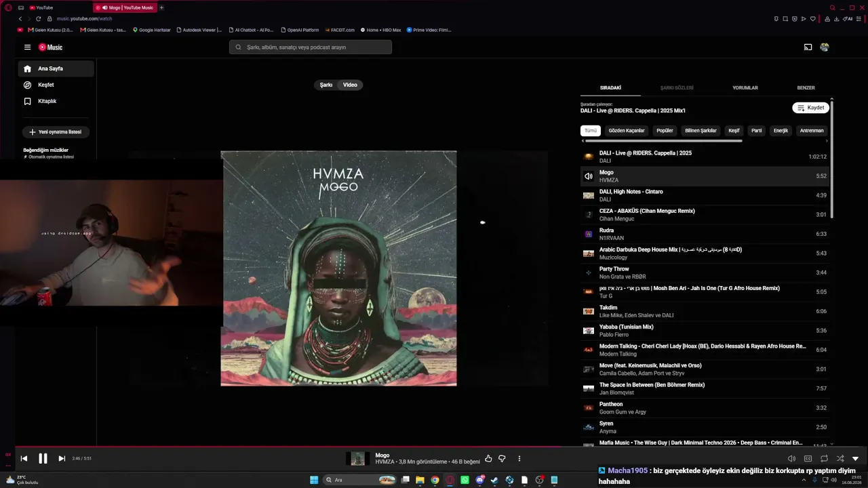Open Steam from the taskbar
Viewport: 868px width, 488px height.
point(494,480)
